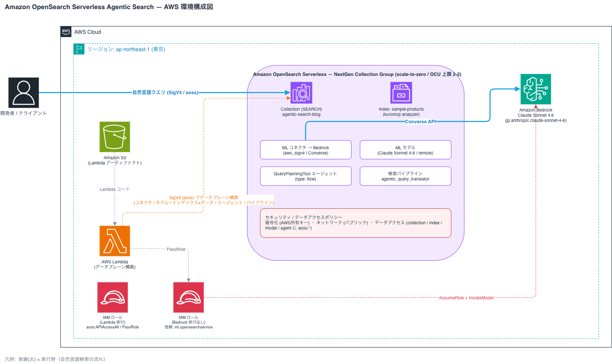Select the Lambda execution IAM role icon

(112, 297)
